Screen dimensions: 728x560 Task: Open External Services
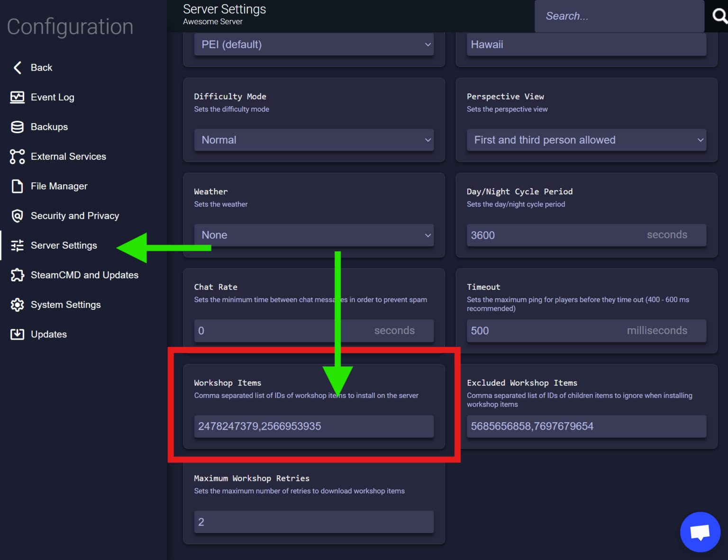pos(17,156)
